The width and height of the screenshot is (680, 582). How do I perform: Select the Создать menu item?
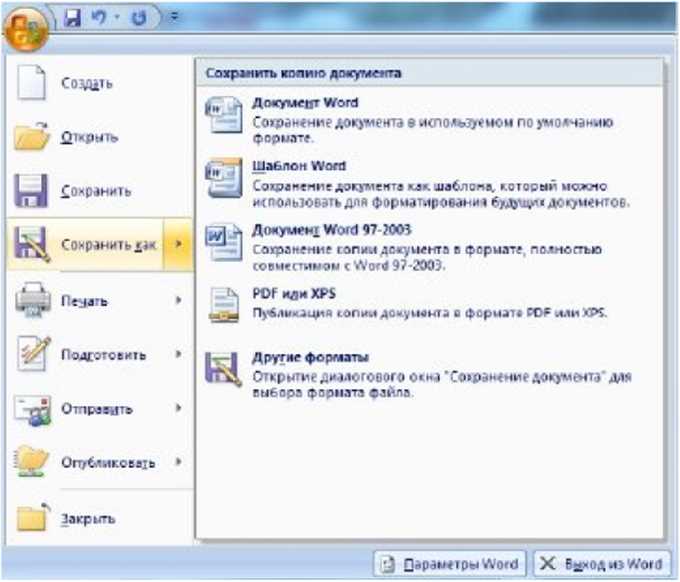coord(101,82)
